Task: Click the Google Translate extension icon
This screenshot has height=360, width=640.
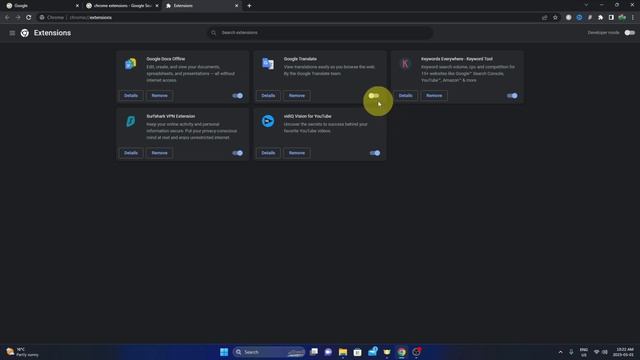Action: click(x=268, y=64)
